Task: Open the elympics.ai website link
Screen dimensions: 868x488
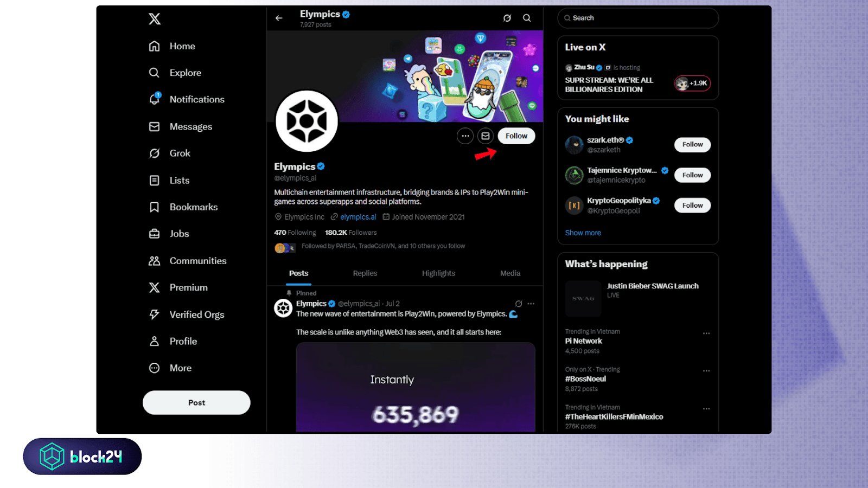Action: (358, 217)
